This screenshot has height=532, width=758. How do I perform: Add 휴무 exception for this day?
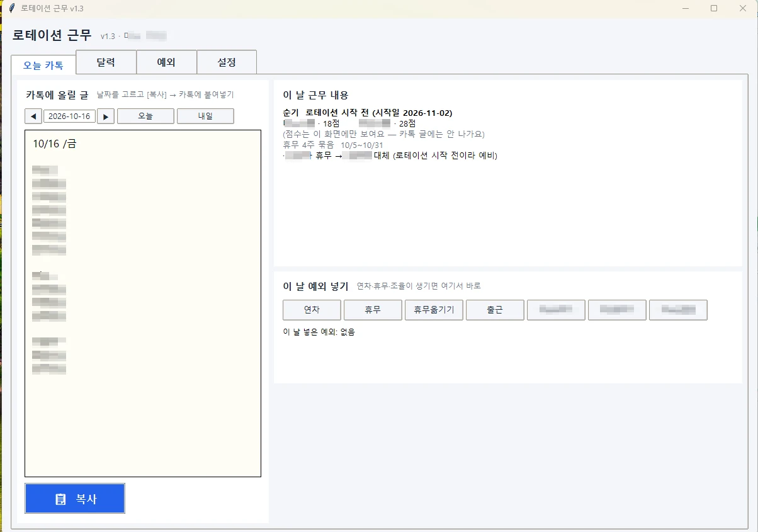(x=373, y=310)
